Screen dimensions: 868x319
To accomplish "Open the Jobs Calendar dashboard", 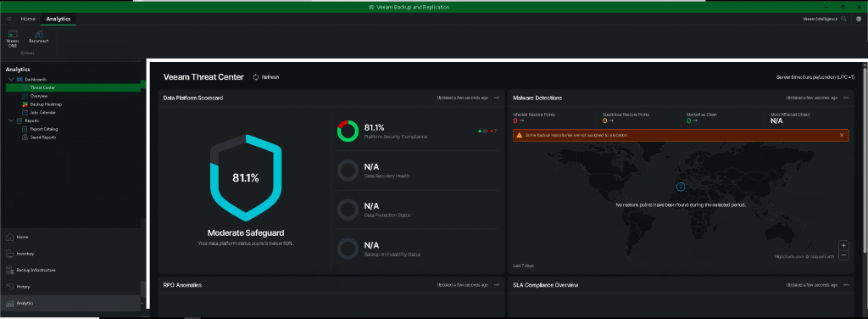I will tap(42, 113).
